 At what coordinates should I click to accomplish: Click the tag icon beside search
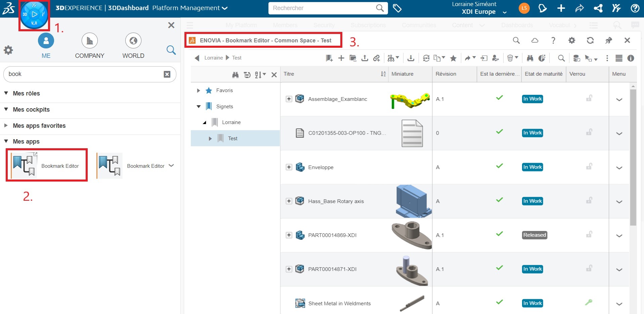click(x=397, y=8)
